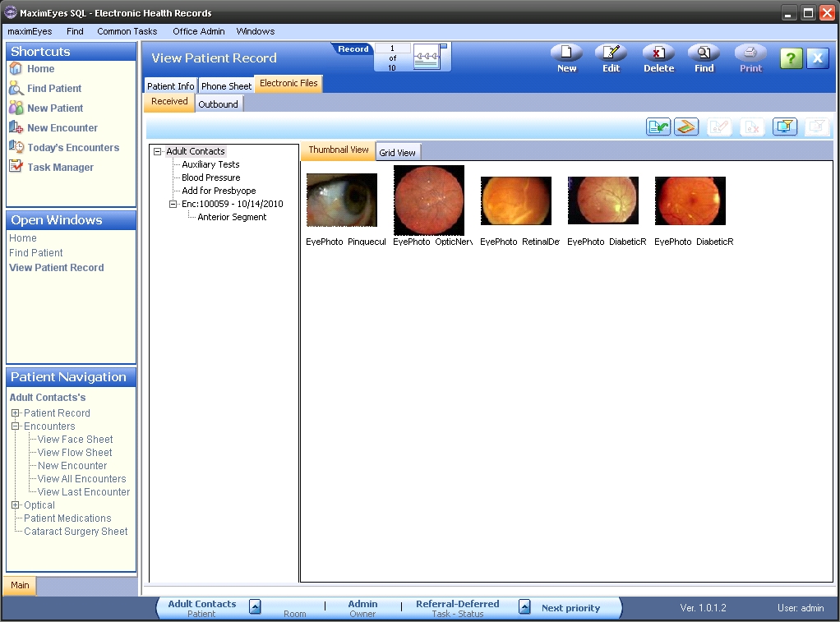Click the Next priority button
The height and width of the screenshot is (622, 840).
coord(570,607)
